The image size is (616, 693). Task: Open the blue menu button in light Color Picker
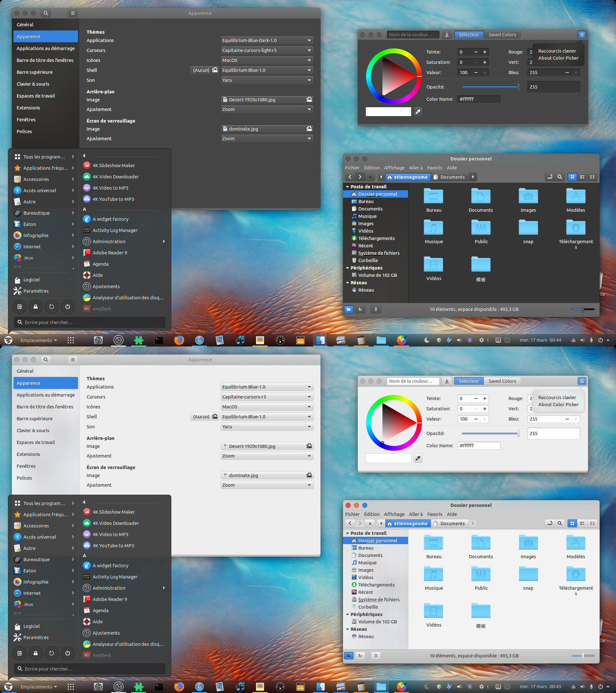582,381
